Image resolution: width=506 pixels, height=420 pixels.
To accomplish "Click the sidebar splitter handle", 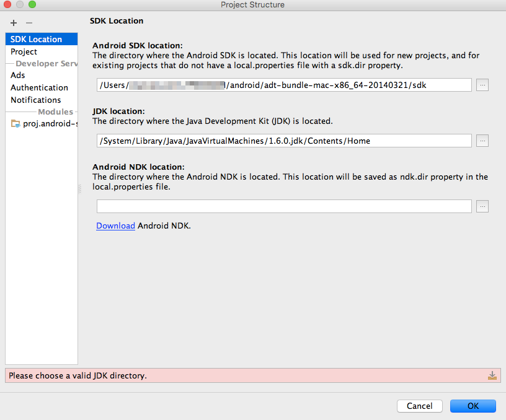I will pos(79,189).
